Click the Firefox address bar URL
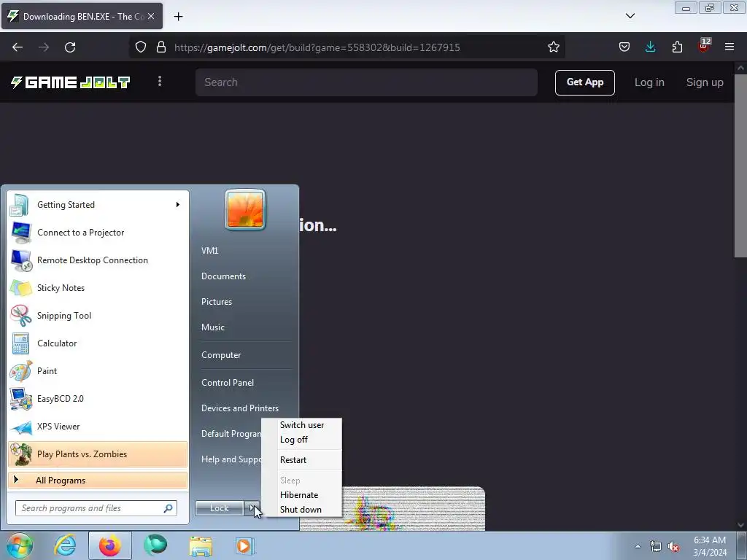This screenshot has height=560, width=747. point(317,47)
